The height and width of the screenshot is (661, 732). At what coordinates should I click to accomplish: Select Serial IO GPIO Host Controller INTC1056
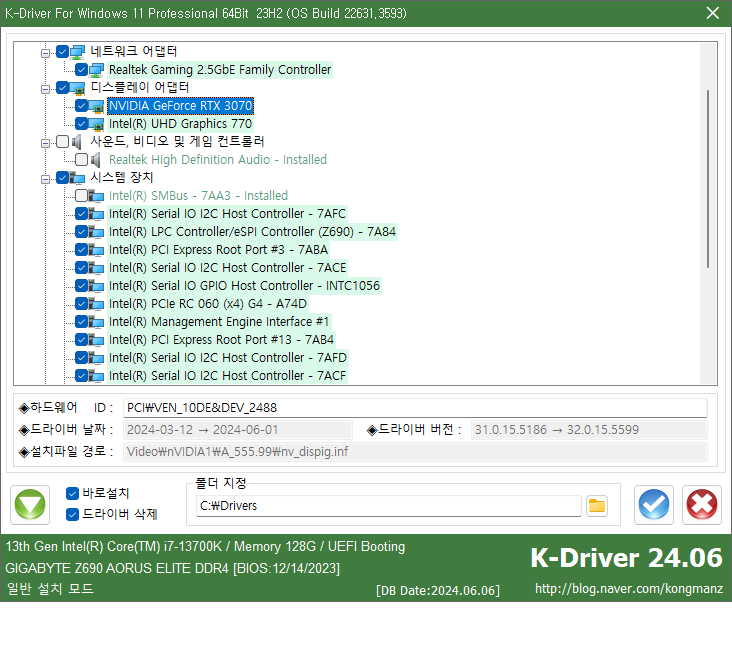coord(244,286)
